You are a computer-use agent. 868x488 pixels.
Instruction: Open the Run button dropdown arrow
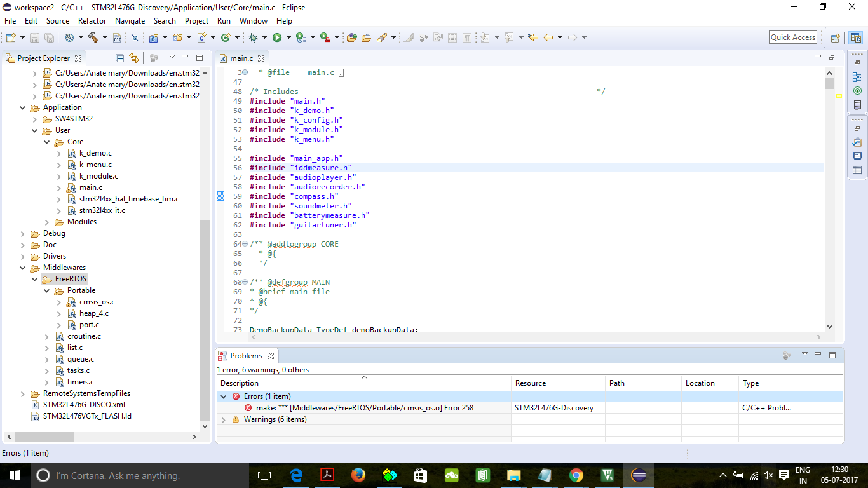(x=288, y=37)
